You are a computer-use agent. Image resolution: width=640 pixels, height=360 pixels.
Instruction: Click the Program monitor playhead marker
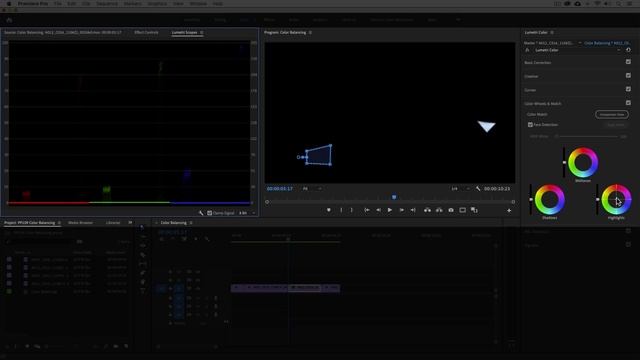coord(394,197)
